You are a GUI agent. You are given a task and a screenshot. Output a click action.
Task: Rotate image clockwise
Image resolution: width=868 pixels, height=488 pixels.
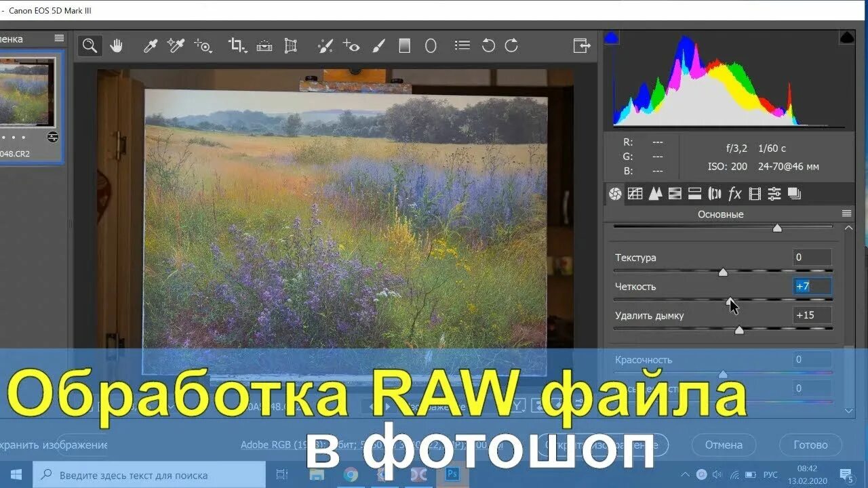coord(512,45)
